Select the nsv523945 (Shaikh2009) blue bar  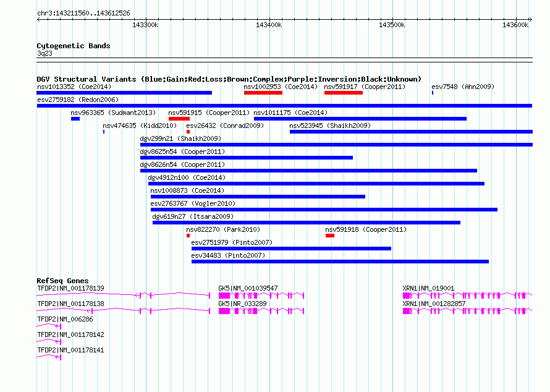pyautogui.click(x=411, y=132)
